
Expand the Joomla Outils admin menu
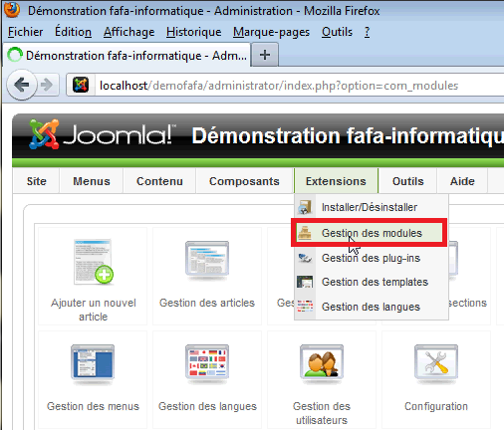pyautogui.click(x=407, y=181)
